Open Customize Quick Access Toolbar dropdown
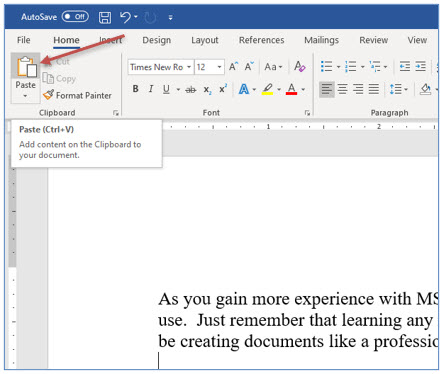Image resolution: width=444 pixels, height=374 pixels. pyautogui.click(x=170, y=17)
